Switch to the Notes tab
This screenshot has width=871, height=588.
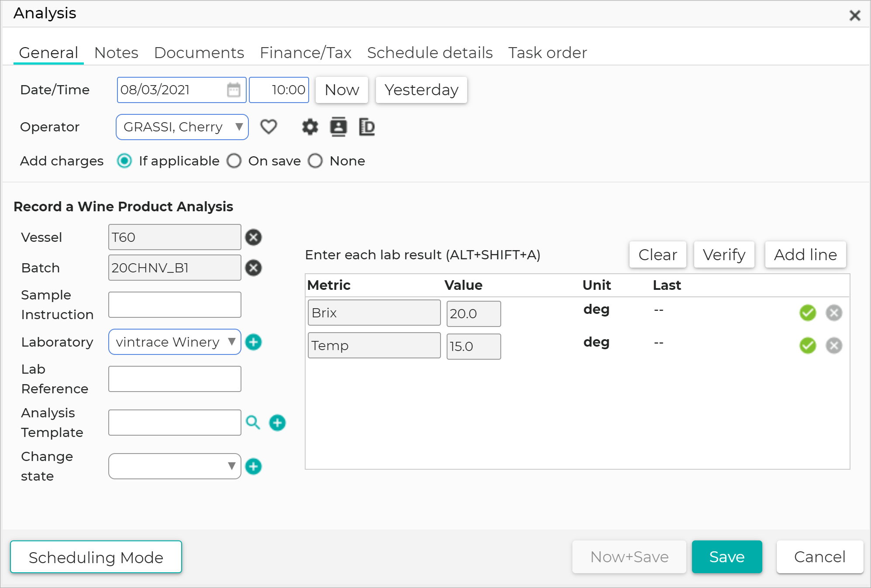(116, 53)
